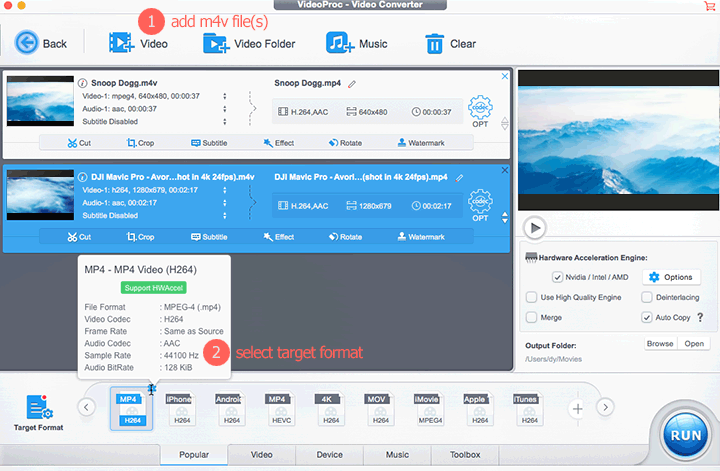Browse for output folder
This screenshot has width=720, height=471.
click(660, 344)
